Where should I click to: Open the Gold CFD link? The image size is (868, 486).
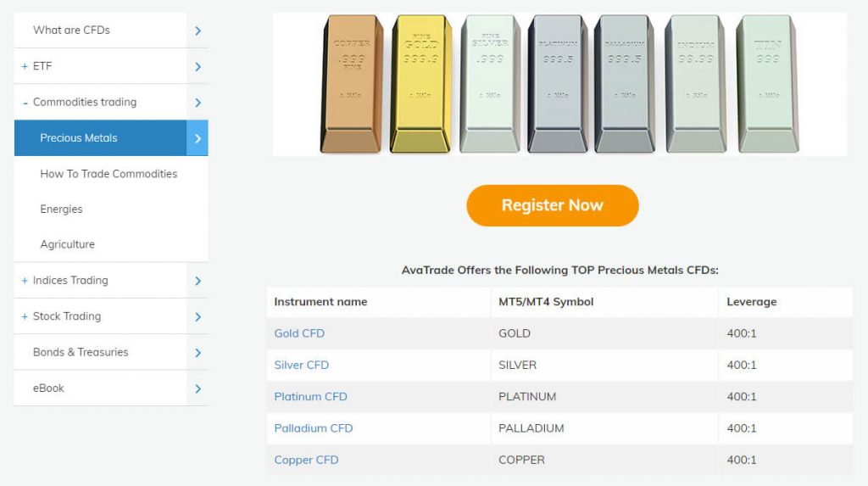[x=299, y=333]
